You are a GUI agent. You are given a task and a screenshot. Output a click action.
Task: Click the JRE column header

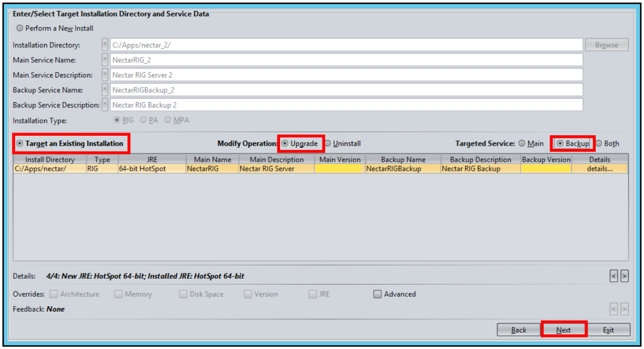click(152, 159)
